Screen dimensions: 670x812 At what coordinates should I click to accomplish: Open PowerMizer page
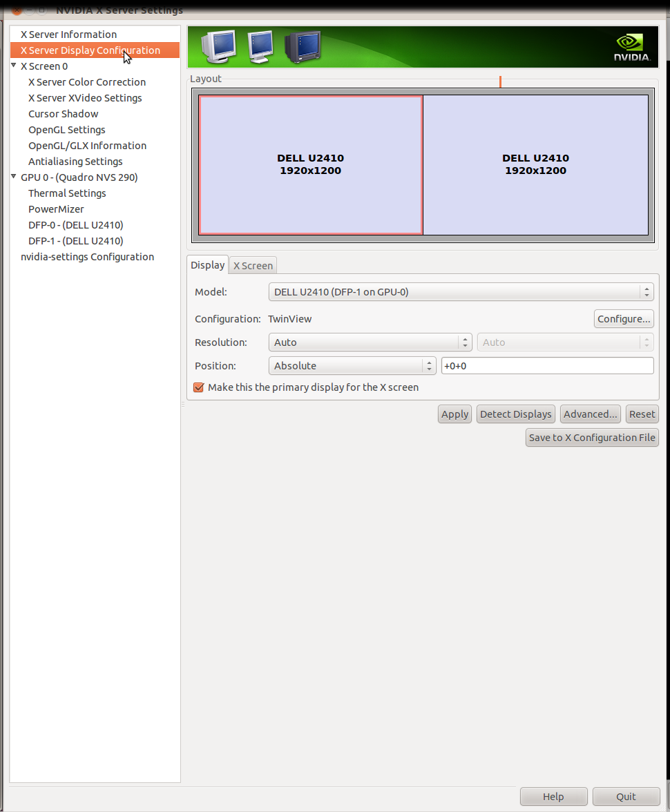click(x=56, y=209)
